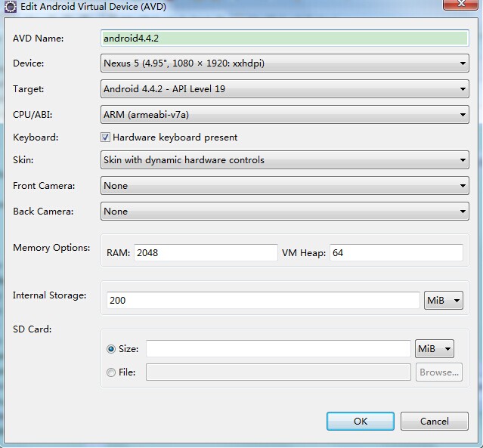The height and width of the screenshot is (448, 483).
Task: Open the Front Camera dropdown
Action: 285,185
